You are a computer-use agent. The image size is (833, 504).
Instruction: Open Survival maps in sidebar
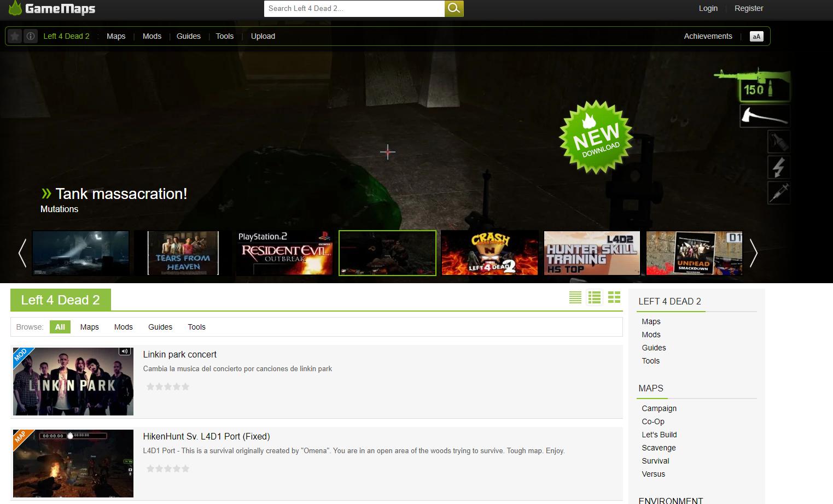pos(655,461)
